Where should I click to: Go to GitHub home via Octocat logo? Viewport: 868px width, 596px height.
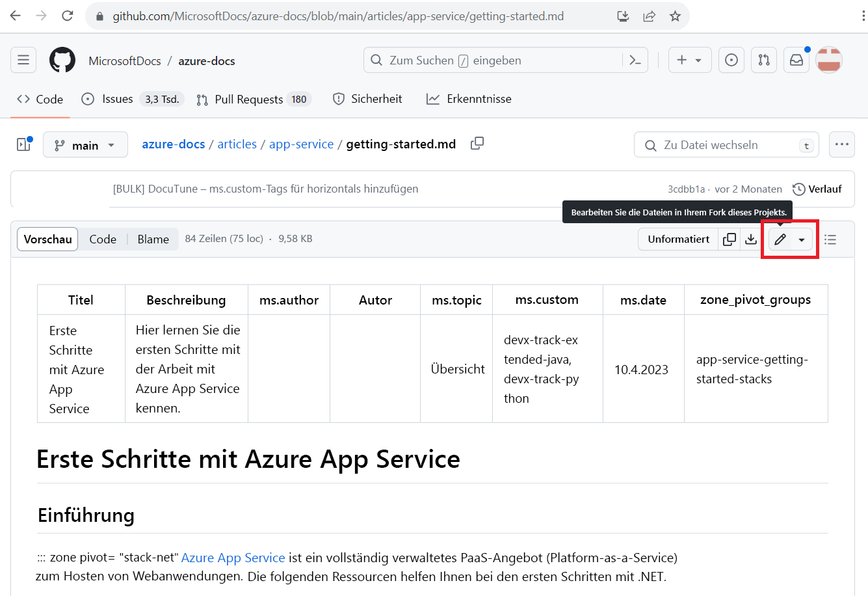pyautogui.click(x=62, y=60)
